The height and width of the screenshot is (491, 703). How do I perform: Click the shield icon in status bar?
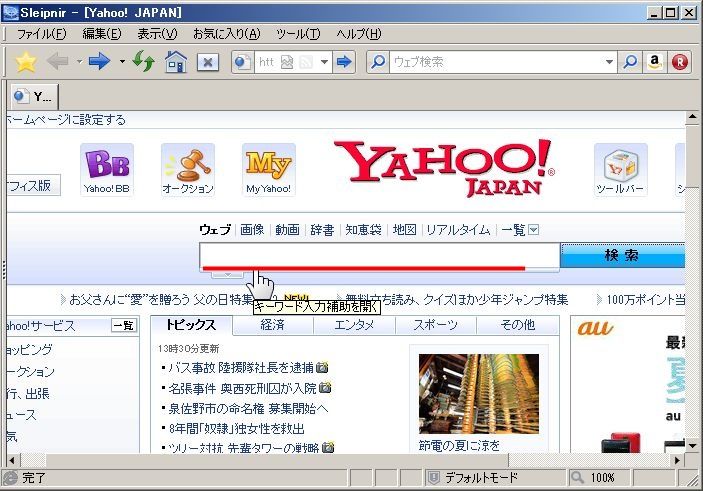[433, 478]
